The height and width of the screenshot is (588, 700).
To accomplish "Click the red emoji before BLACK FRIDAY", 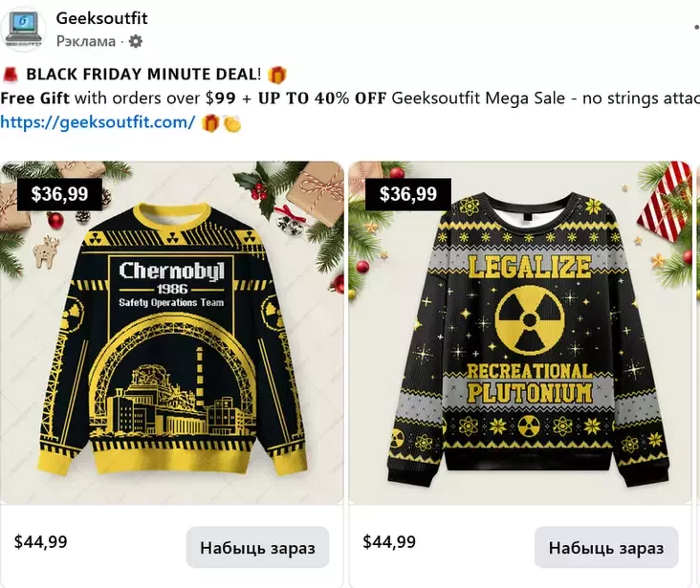I will click(x=11, y=75).
